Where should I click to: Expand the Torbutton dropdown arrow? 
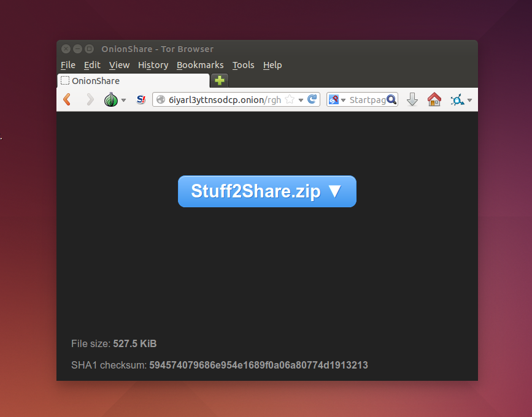[x=124, y=100]
